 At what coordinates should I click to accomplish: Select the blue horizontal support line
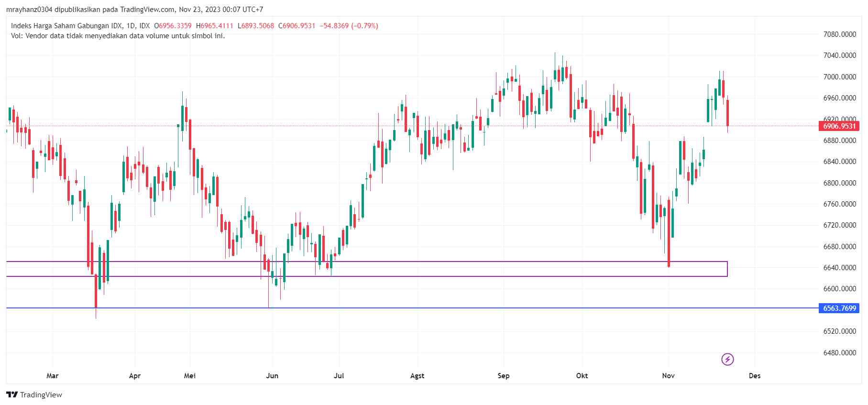click(430, 308)
